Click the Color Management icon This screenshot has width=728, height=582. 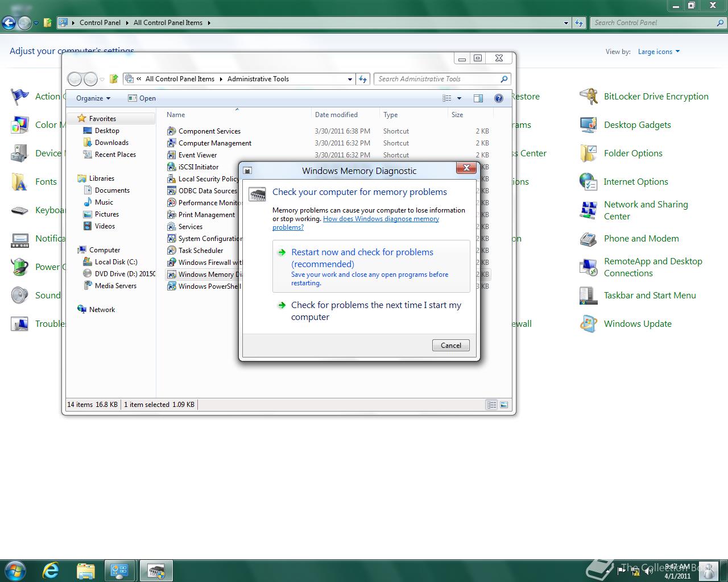point(20,125)
